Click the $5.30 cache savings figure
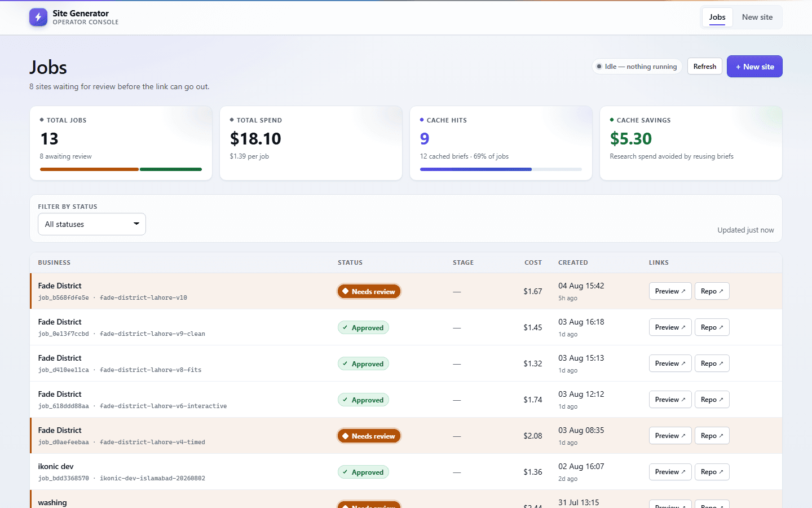812x508 pixels. 631,139
